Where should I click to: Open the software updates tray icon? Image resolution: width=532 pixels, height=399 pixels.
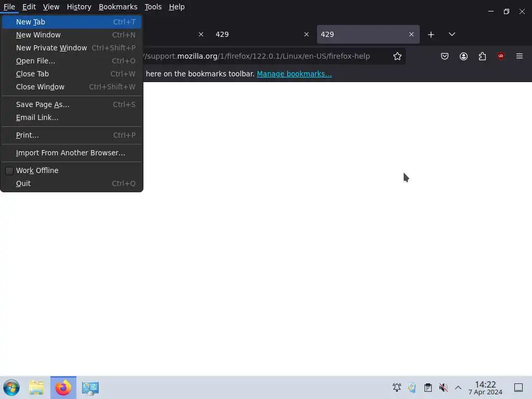(412, 388)
